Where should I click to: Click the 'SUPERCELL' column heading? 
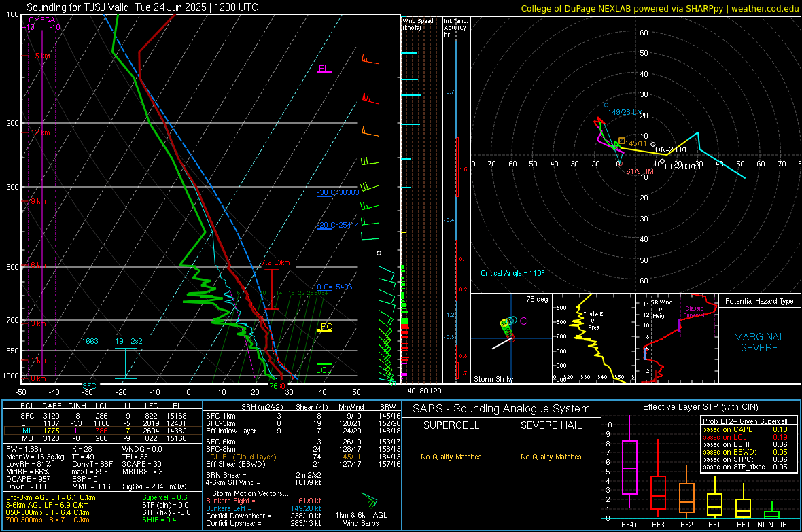click(451, 425)
